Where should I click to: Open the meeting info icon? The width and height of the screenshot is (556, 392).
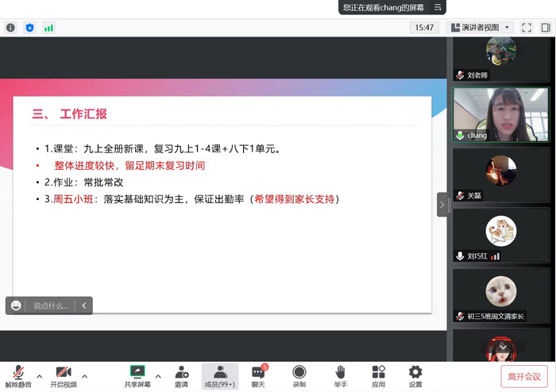point(10,28)
